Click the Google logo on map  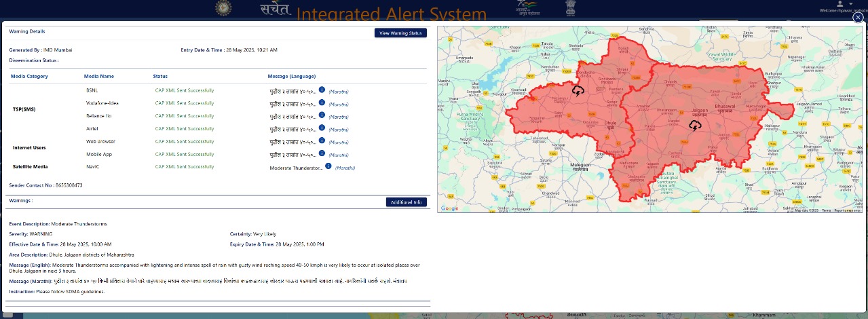pos(449,208)
